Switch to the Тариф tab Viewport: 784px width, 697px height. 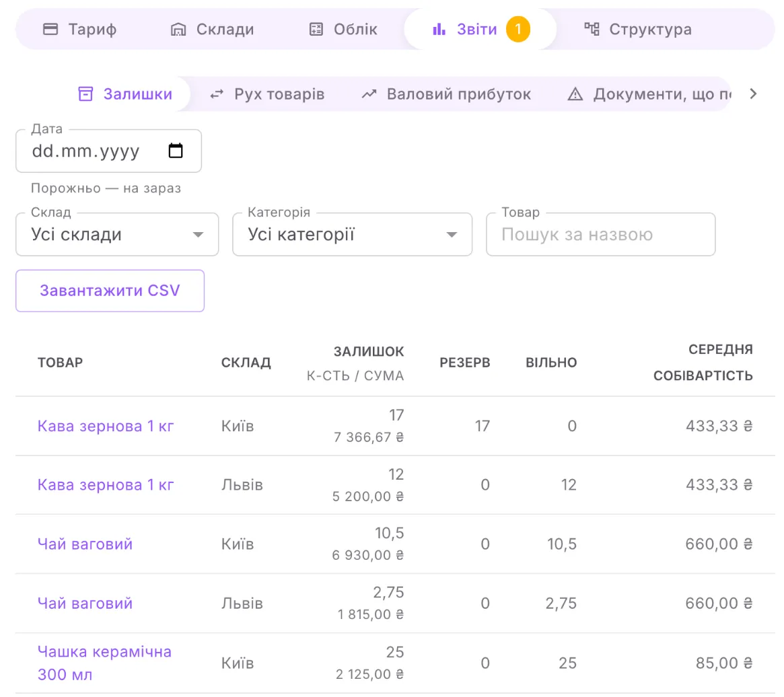(80, 29)
